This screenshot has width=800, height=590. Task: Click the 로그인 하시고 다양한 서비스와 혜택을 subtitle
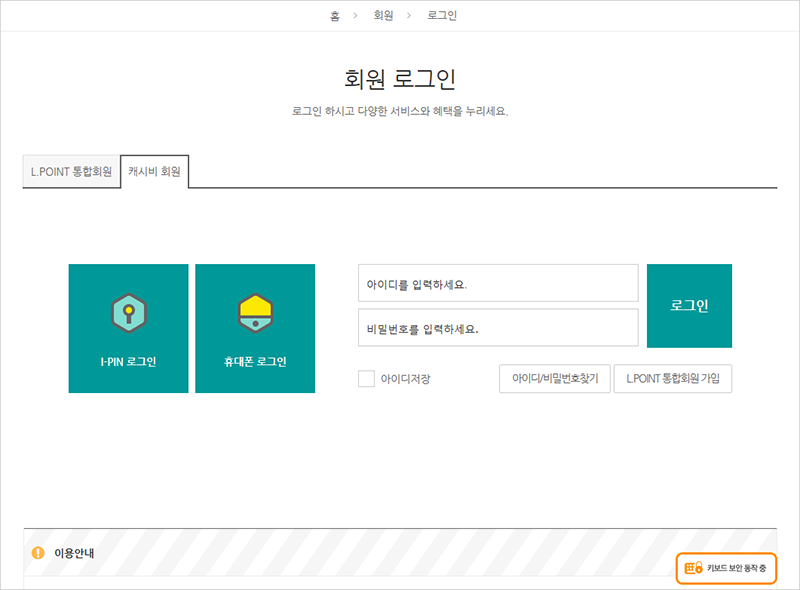pyautogui.click(x=400, y=111)
